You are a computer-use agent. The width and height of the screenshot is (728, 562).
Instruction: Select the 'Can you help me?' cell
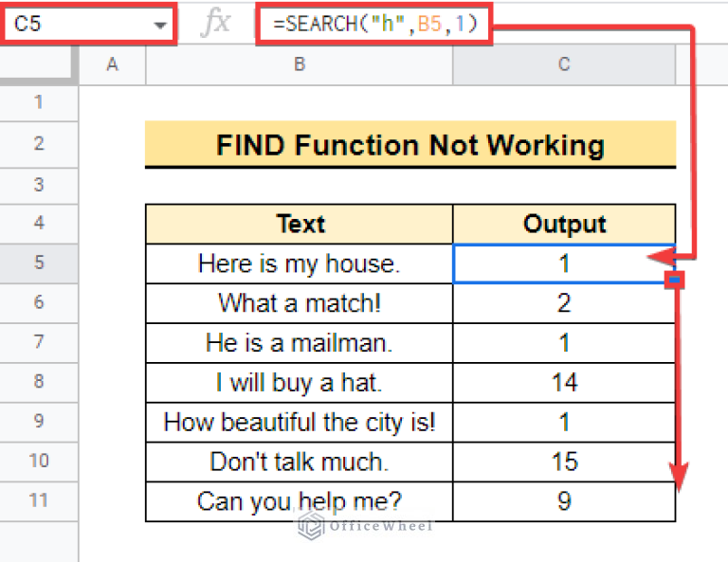coord(299,500)
